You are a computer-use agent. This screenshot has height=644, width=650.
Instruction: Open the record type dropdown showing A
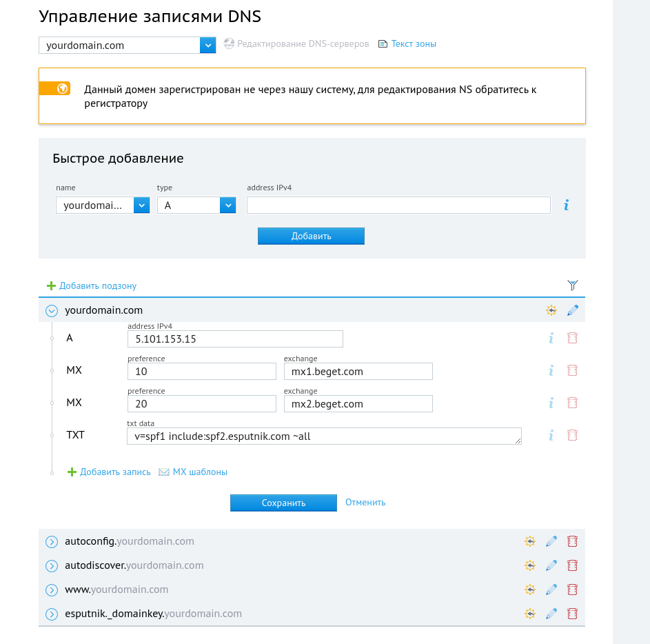[x=227, y=205]
